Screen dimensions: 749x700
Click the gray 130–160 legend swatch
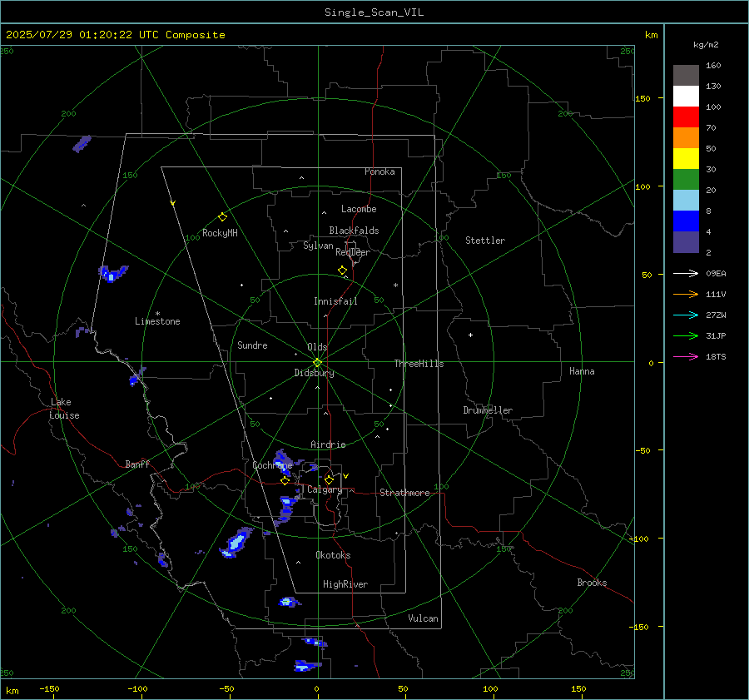pyautogui.click(x=686, y=76)
